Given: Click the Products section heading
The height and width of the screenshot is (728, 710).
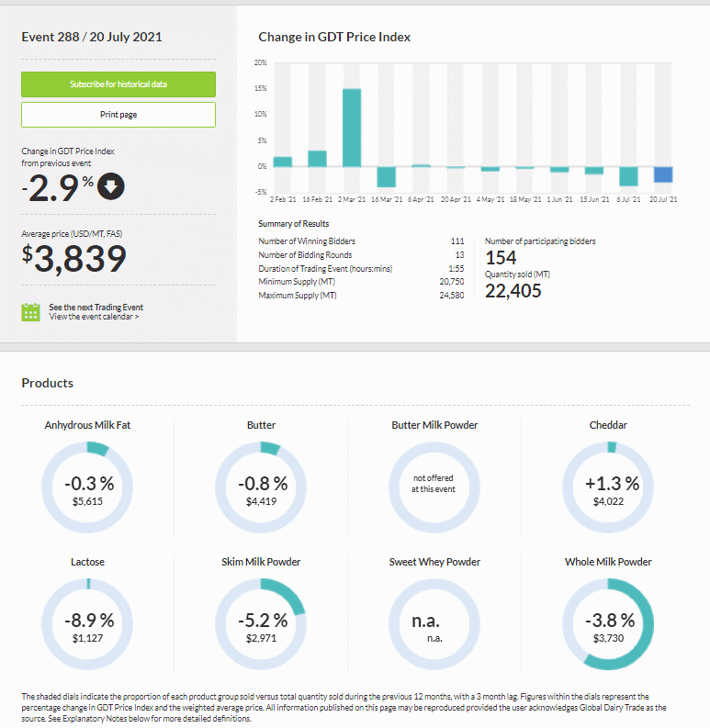Looking at the screenshot, I should click(x=48, y=383).
